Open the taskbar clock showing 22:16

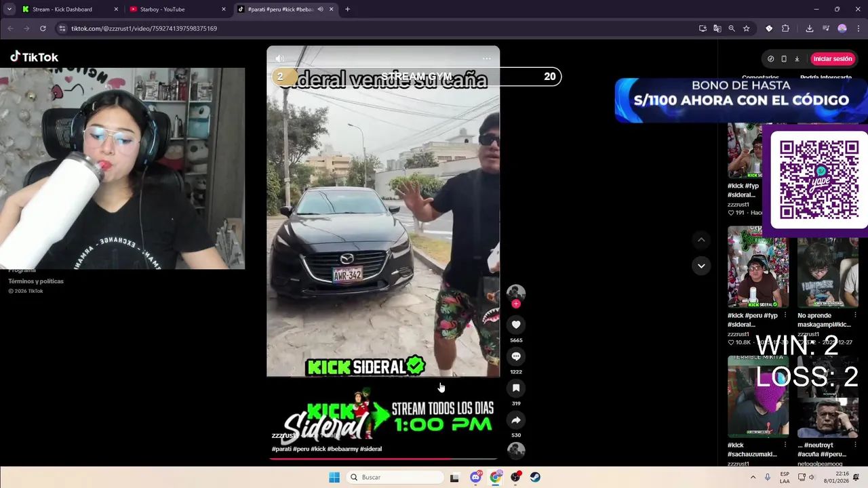[x=836, y=477]
